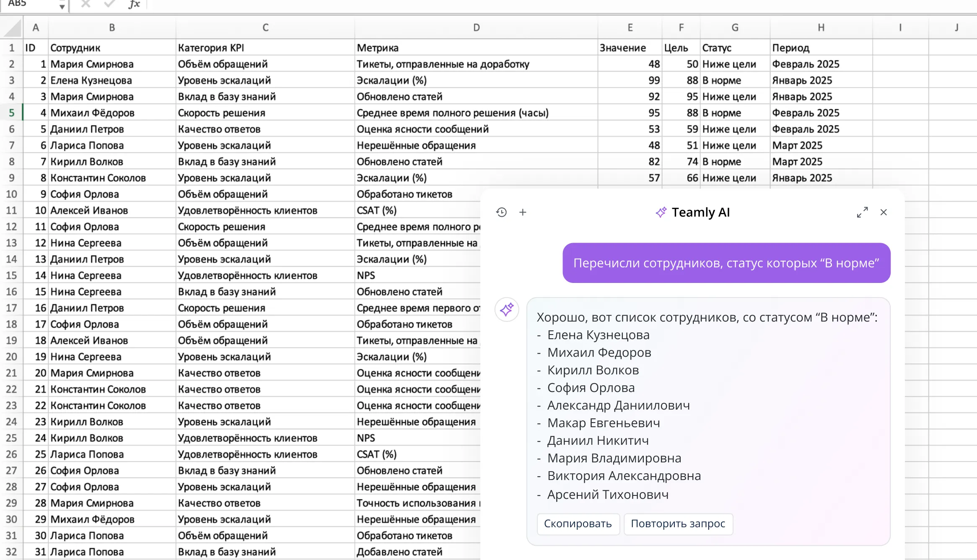Click the user prompt message bubble
The height and width of the screenshot is (560, 977).
click(x=726, y=263)
